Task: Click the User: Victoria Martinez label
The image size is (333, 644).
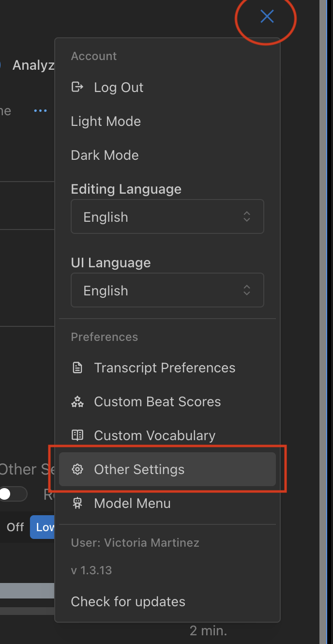Action: coord(135,542)
